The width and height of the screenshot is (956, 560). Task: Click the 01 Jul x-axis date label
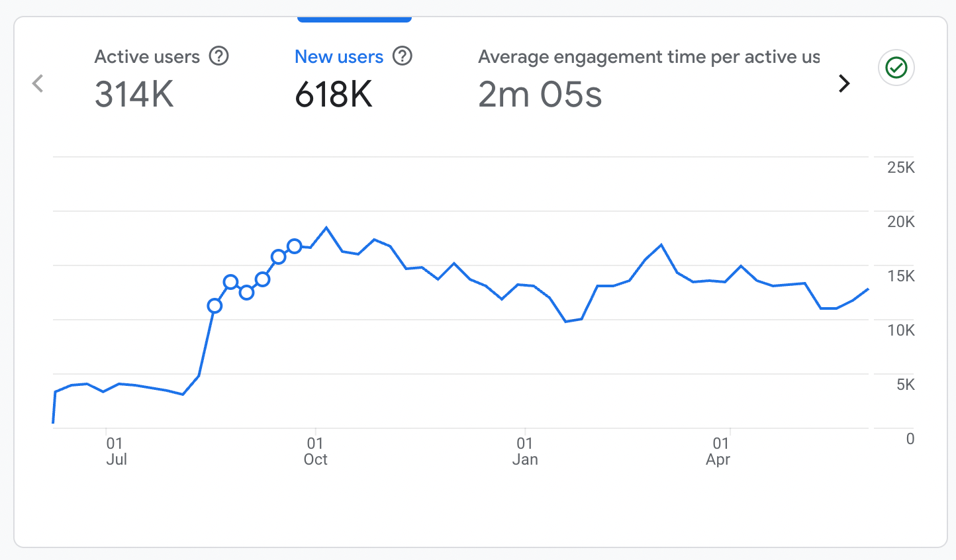115,451
